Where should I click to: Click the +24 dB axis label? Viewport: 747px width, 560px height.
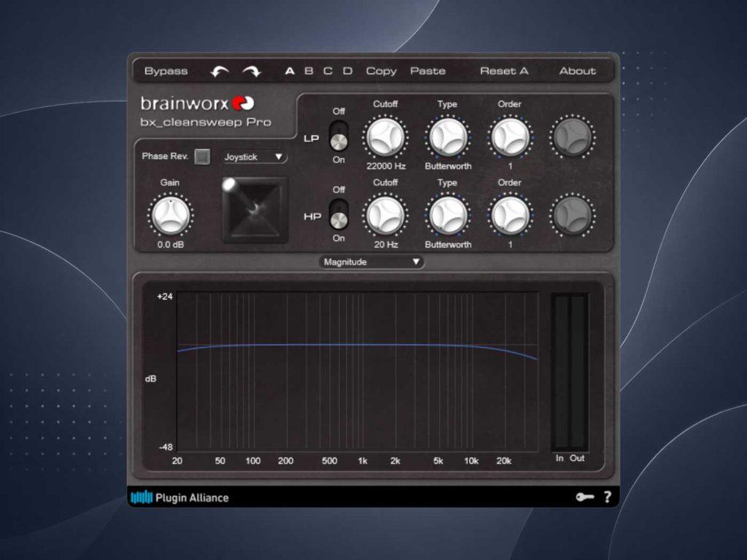pyautogui.click(x=165, y=297)
